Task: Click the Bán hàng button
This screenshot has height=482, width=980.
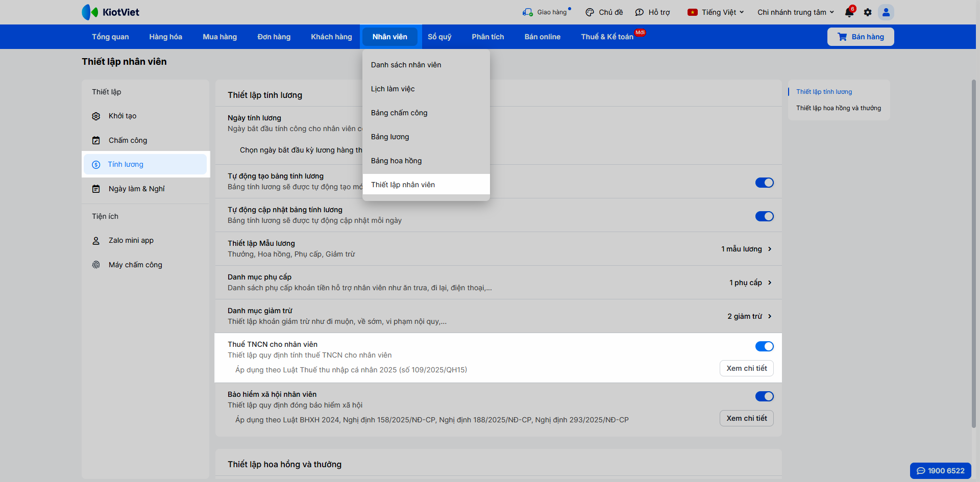Action: coord(861,37)
